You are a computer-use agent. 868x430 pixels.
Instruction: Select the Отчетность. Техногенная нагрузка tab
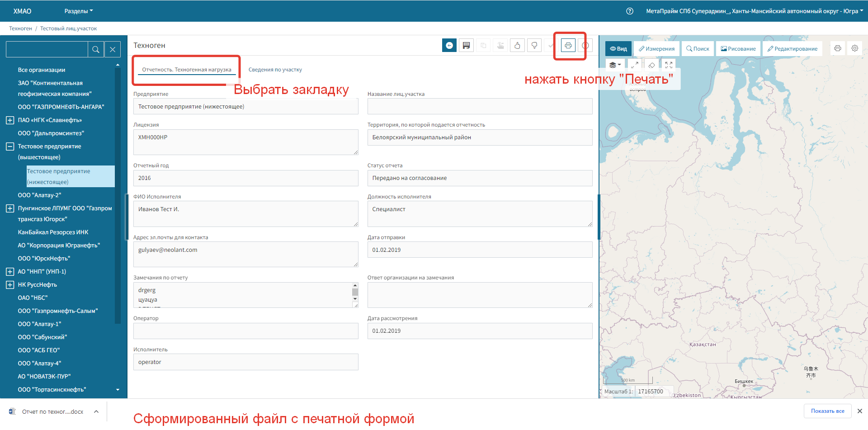pos(186,70)
